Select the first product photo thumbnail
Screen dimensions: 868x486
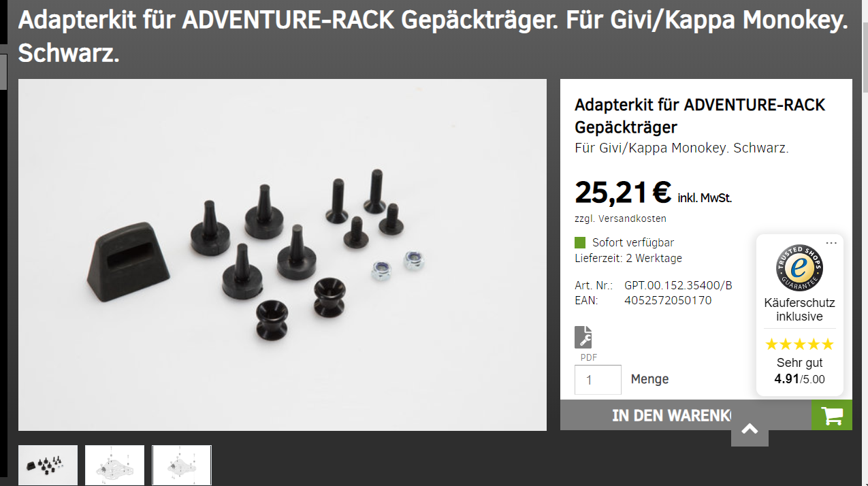point(48,465)
